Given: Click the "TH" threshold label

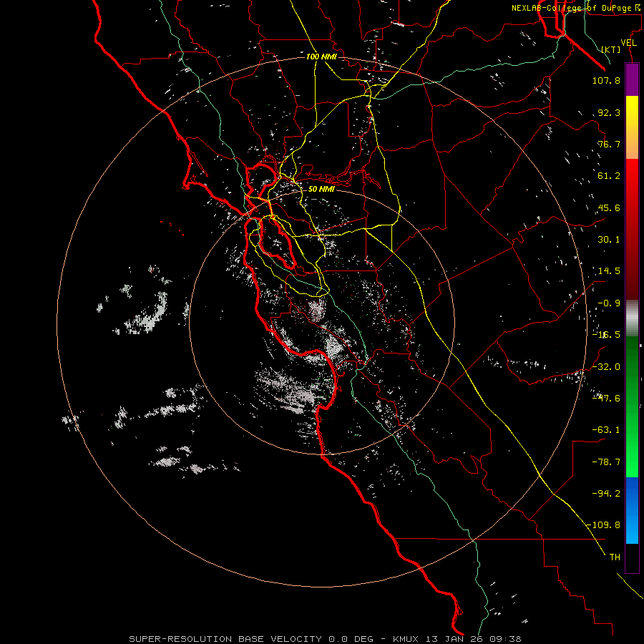Looking at the screenshot, I should pyautogui.click(x=615, y=557).
